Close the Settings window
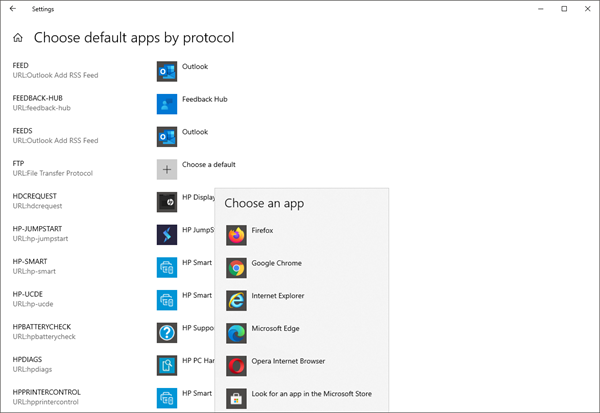Viewport: 600px width, 413px height. 588,8
